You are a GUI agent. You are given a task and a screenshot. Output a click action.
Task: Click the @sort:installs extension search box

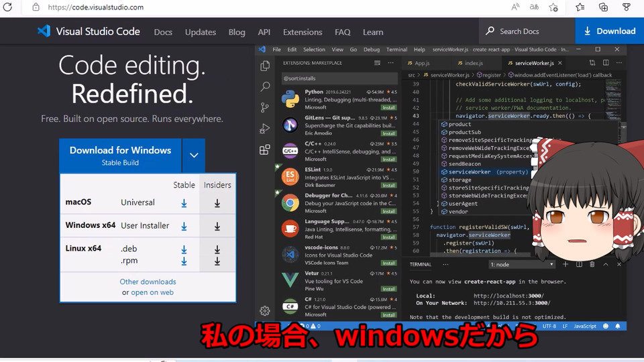(x=339, y=78)
